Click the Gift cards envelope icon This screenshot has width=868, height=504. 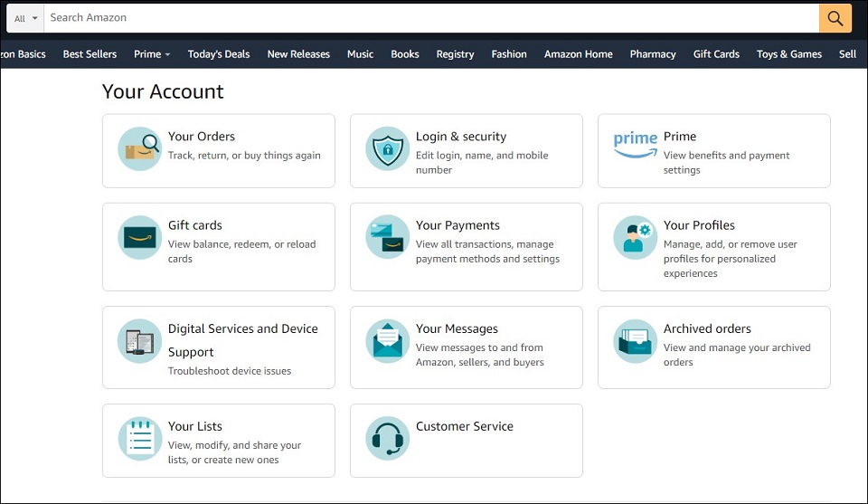pos(140,237)
